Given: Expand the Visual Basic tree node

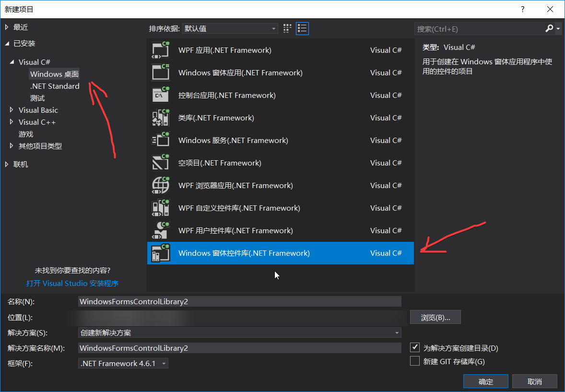Looking at the screenshot, I should click(12, 109).
